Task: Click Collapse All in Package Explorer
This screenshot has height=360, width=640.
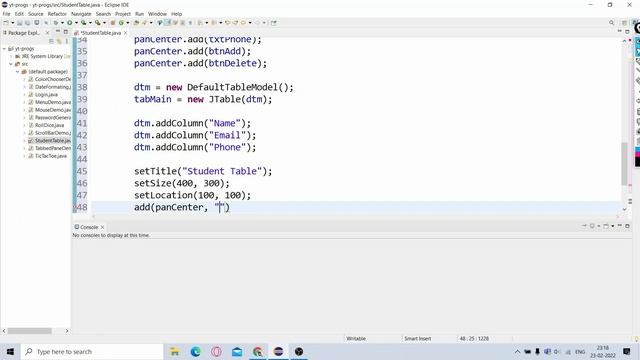Action: point(51,41)
